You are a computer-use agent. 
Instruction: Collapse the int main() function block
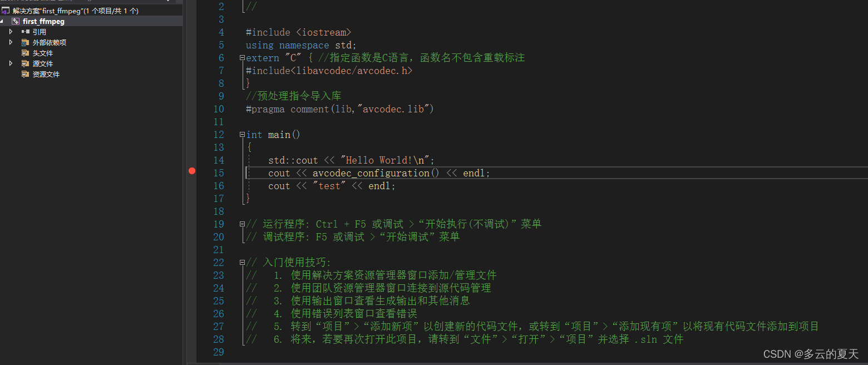point(242,135)
